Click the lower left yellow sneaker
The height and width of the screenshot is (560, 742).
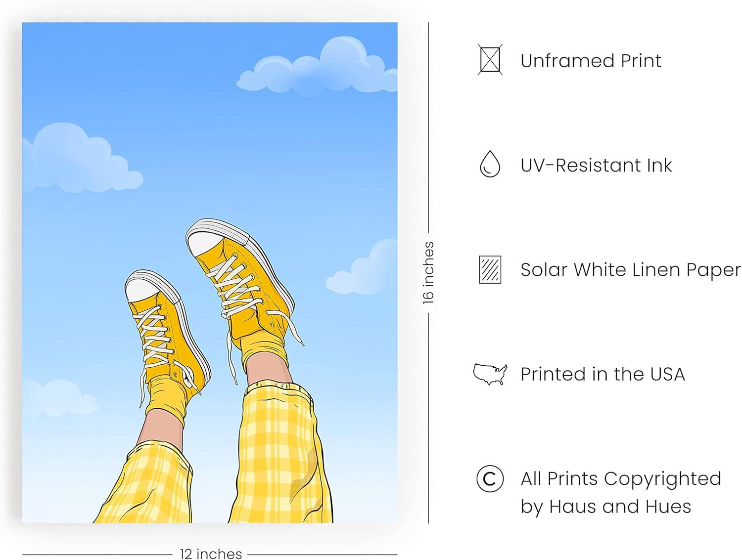coord(166,331)
